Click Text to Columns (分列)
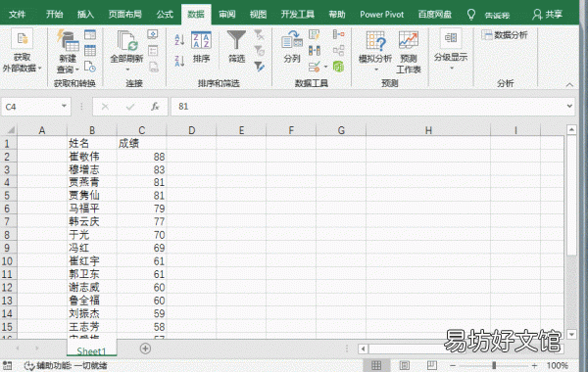588x372 pixels. (x=292, y=47)
